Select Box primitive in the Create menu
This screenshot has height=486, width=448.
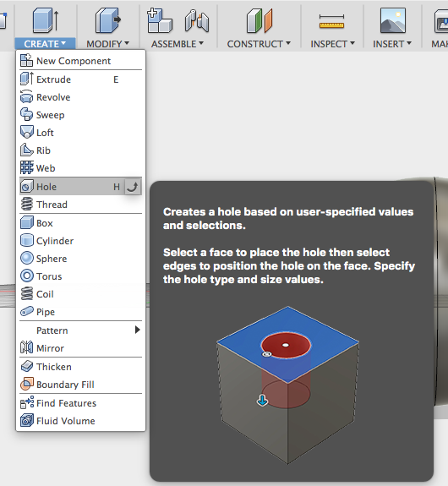pos(80,223)
